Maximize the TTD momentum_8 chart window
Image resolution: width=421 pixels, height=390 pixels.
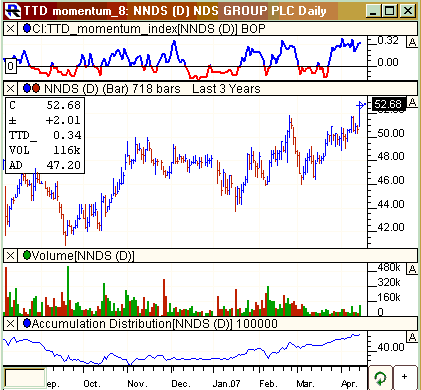(390, 11)
